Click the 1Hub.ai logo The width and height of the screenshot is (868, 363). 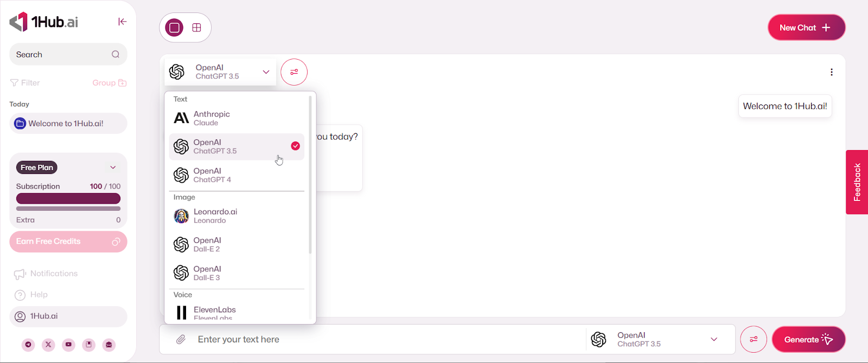point(44,22)
